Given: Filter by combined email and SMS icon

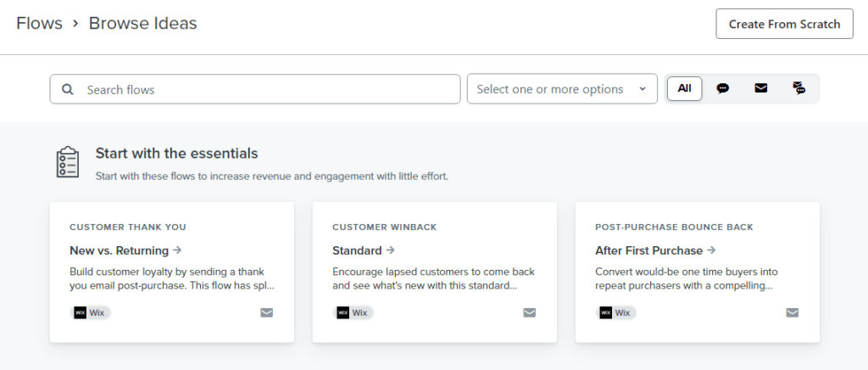Looking at the screenshot, I should click(798, 88).
